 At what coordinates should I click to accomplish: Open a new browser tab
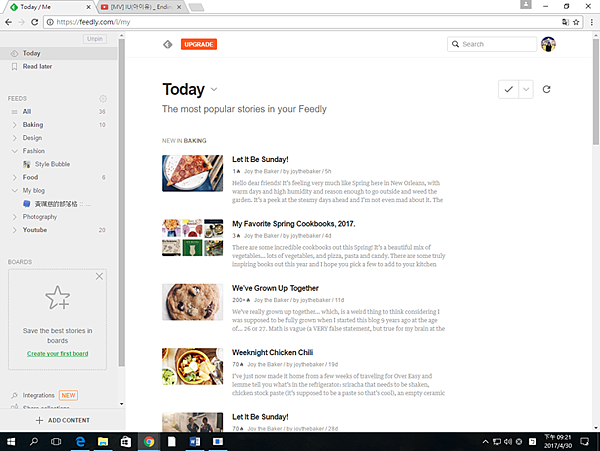pos(196,7)
